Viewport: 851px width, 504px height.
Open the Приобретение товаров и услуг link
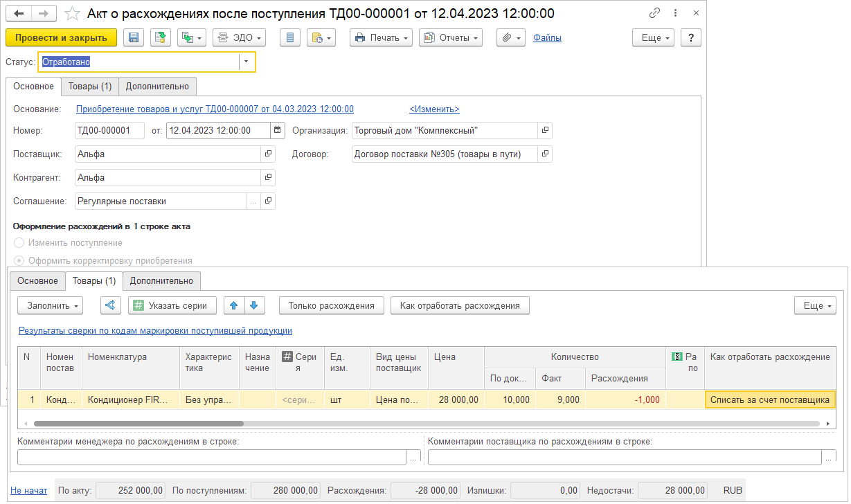coord(215,109)
